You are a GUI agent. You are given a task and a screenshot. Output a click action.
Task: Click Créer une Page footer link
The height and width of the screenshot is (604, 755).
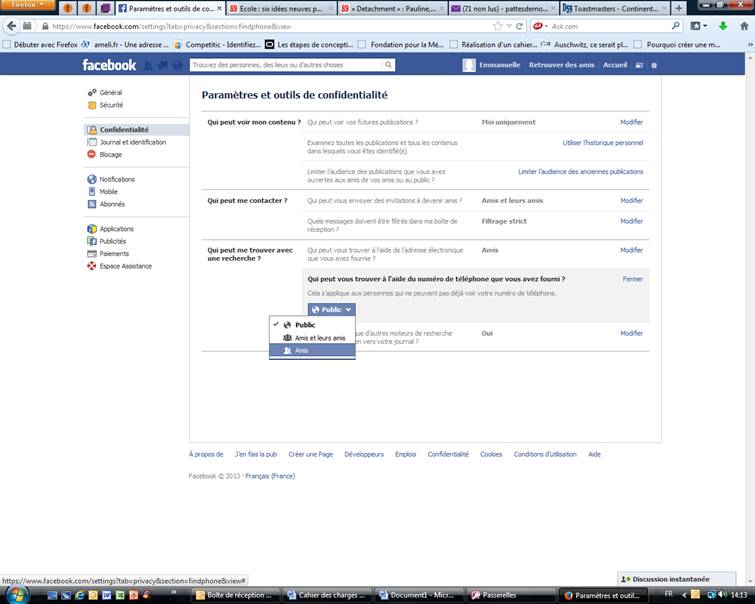[311, 454]
